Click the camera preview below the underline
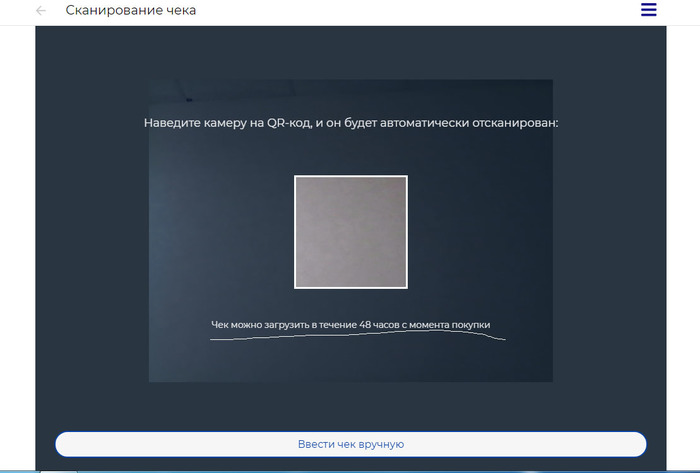700x473 pixels. point(350,362)
